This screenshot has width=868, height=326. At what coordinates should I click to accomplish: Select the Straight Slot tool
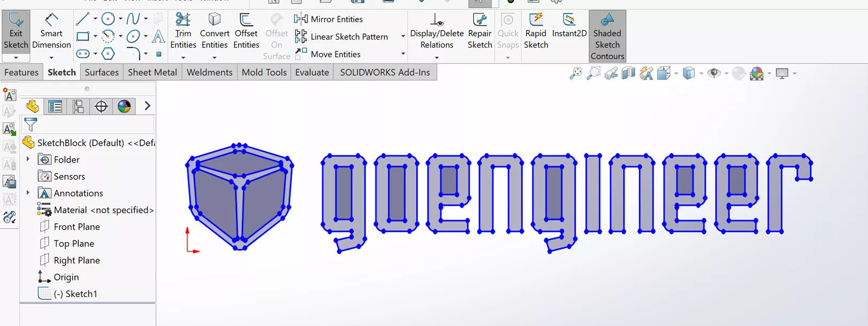point(82,54)
